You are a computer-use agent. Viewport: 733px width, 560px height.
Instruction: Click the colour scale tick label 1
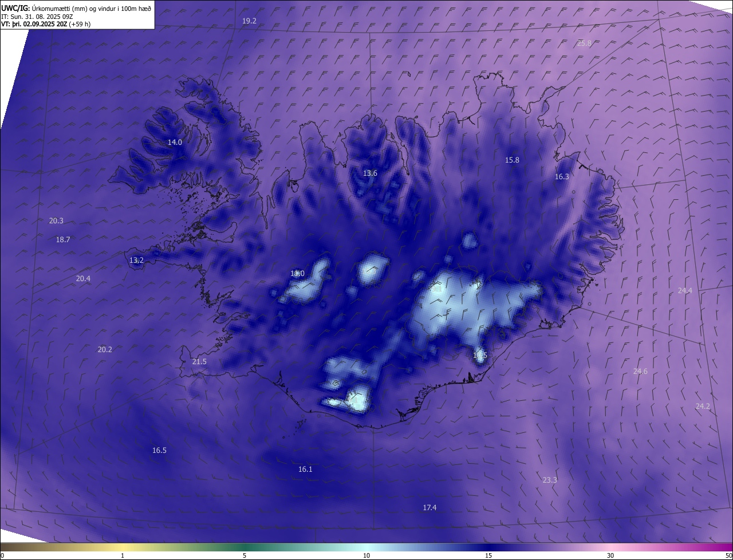pyautogui.click(x=123, y=555)
